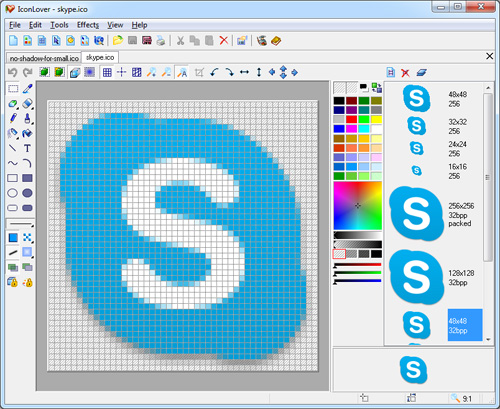Flip image vertically
Viewport: 500px width, 409px height.
click(x=259, y=72)
